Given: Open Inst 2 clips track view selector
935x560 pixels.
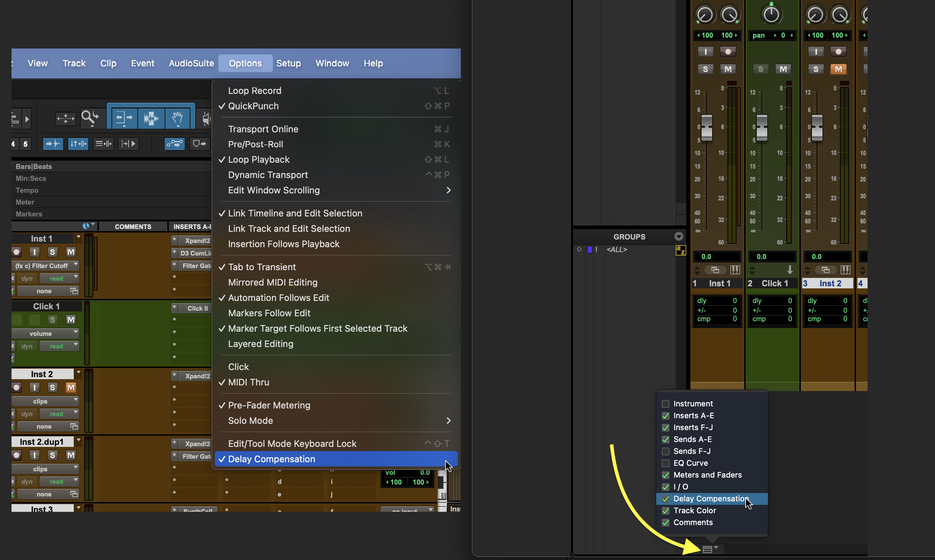Looking at the screenshot, I should 45,401.
